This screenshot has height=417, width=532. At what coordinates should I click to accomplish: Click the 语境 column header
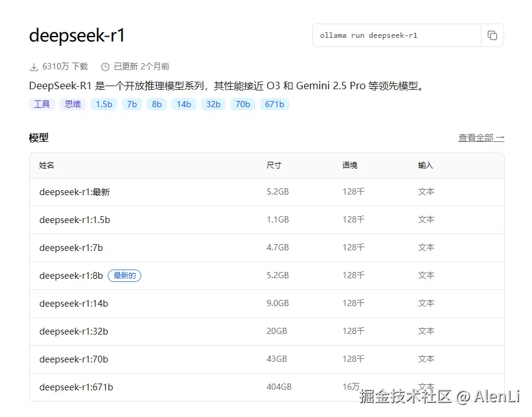tap(350, 165)
